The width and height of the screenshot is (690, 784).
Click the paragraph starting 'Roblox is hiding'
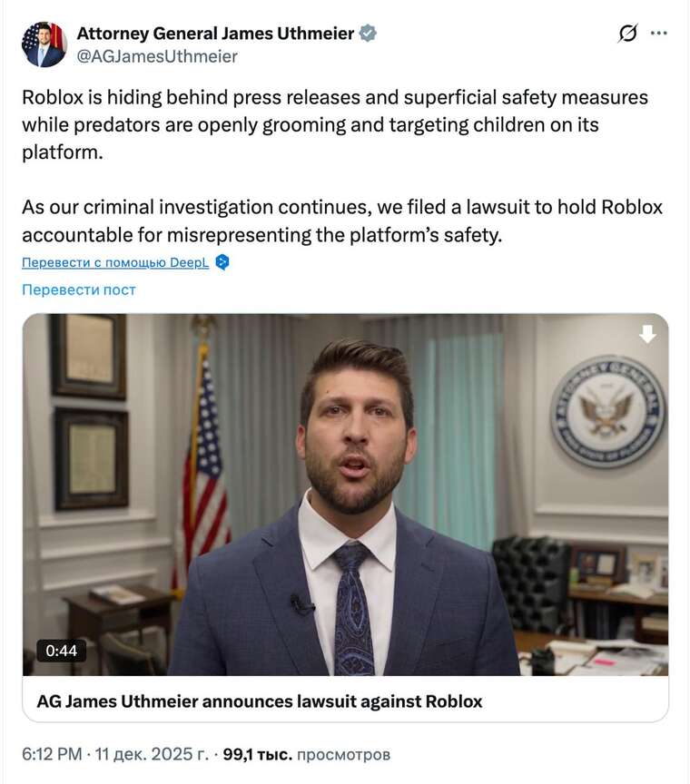335,124
